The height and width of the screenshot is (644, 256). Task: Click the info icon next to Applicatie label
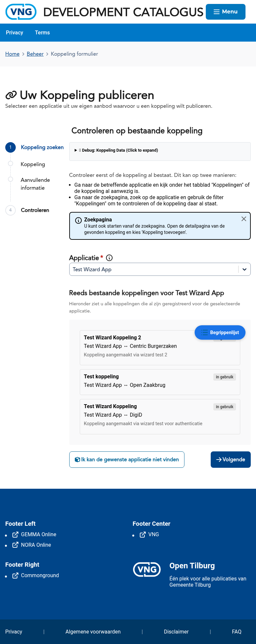click(109, 258)
